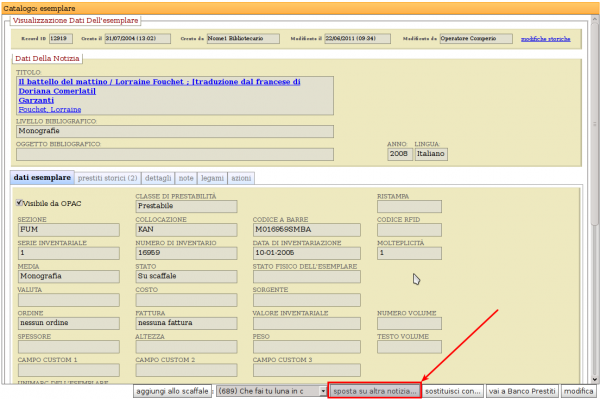Toggle the Visibile da OPAC checkbox
The height and width of the screenshot is (399, 600).
[x=19, y=203]
